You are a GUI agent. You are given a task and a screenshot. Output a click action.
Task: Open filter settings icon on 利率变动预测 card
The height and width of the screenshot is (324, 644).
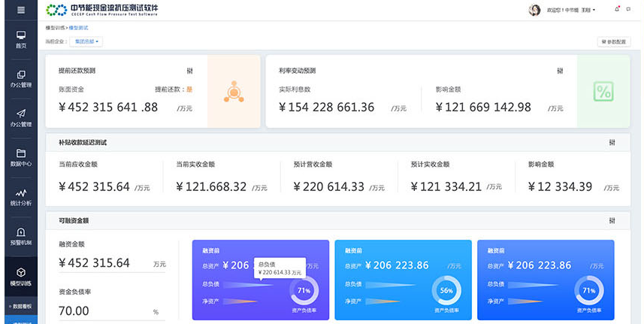[560, 71]
